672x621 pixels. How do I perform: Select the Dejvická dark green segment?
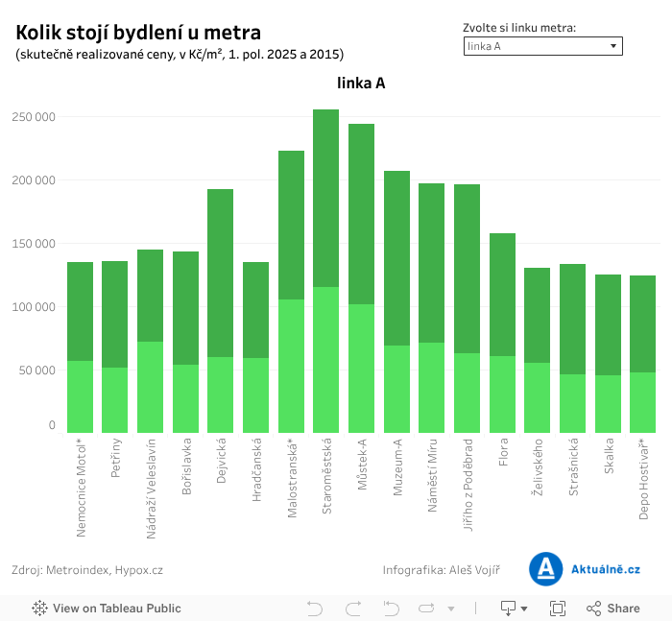click(x=220, y=273)
